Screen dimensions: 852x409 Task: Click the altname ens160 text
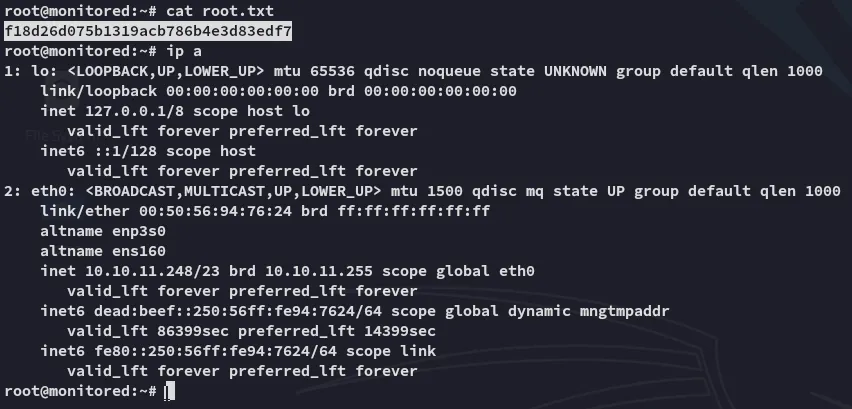(x=103, y=250)
